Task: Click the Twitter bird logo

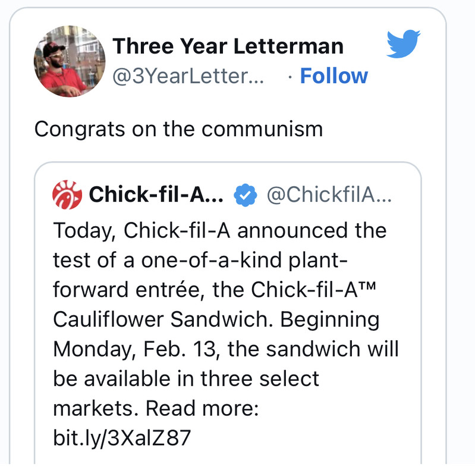Action: [x=403, y=44]
